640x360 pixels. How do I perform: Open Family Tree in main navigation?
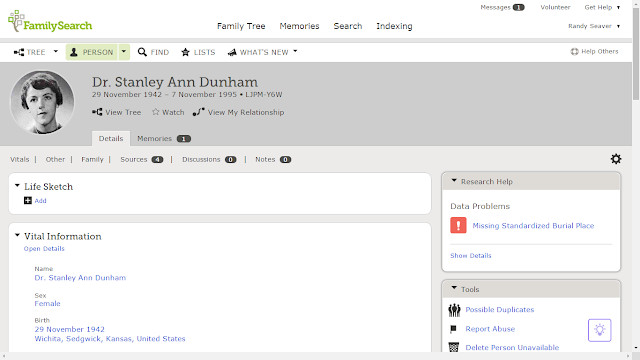[241, 26]
